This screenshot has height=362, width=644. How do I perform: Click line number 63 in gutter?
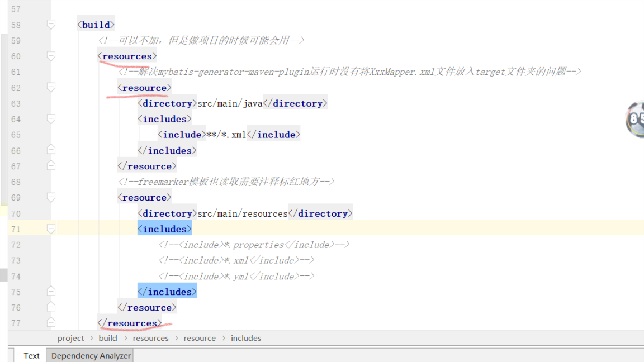(x=16, y=103)
